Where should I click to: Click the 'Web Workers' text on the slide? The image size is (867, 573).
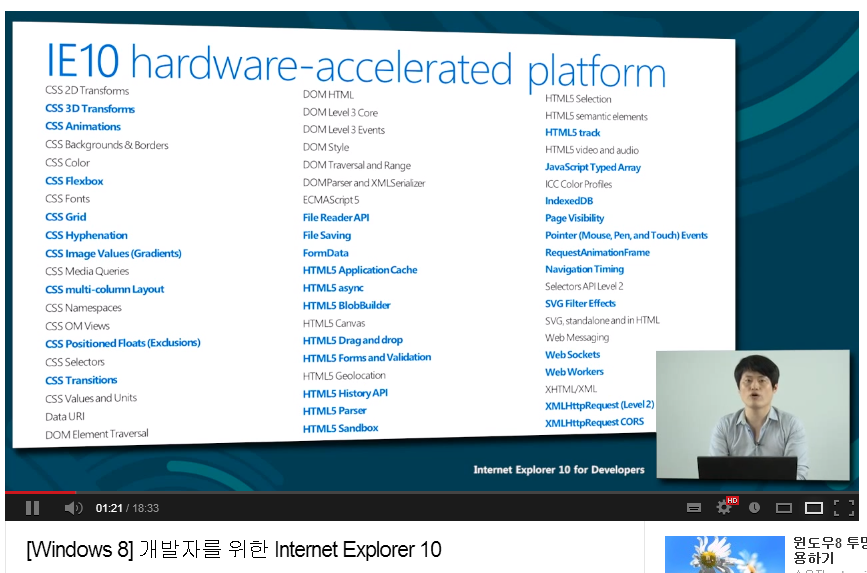[x=574, y=372]
